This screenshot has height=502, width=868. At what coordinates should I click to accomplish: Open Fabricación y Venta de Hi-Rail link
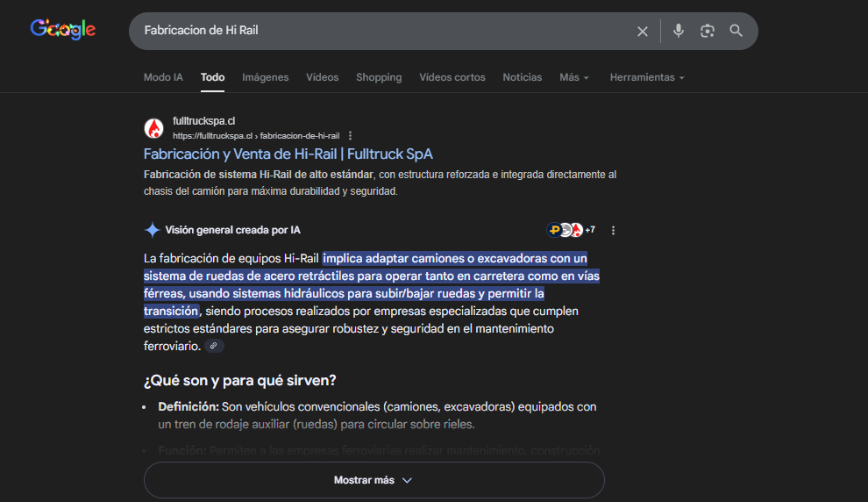click(x=288, y=154)
